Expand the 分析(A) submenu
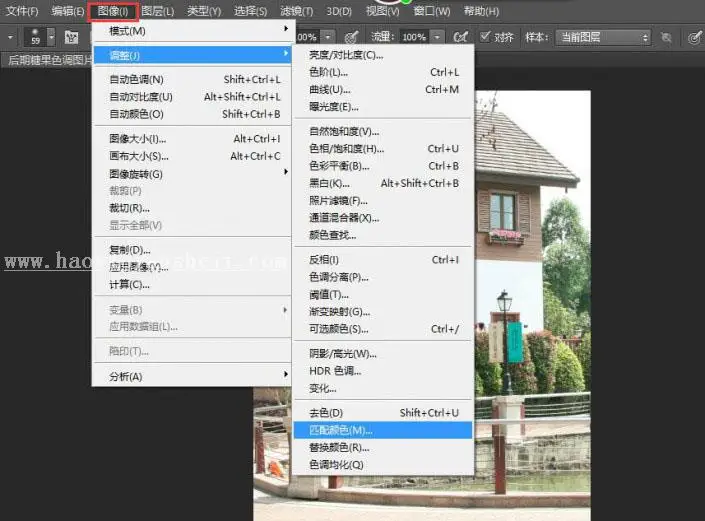Screen dimensions: 705x521 [x=192, y=376]
